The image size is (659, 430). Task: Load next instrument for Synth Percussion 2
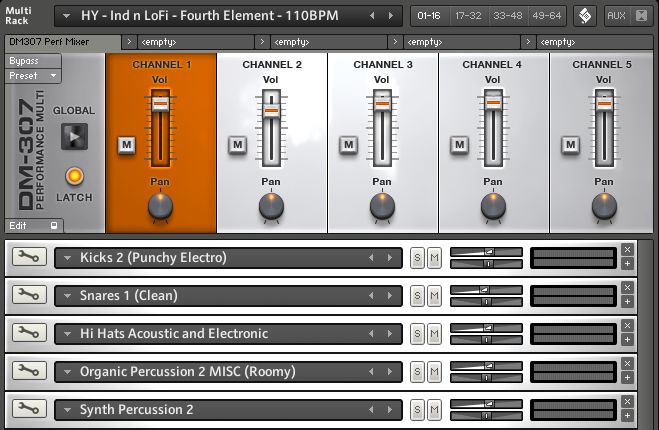pos(390,409)
